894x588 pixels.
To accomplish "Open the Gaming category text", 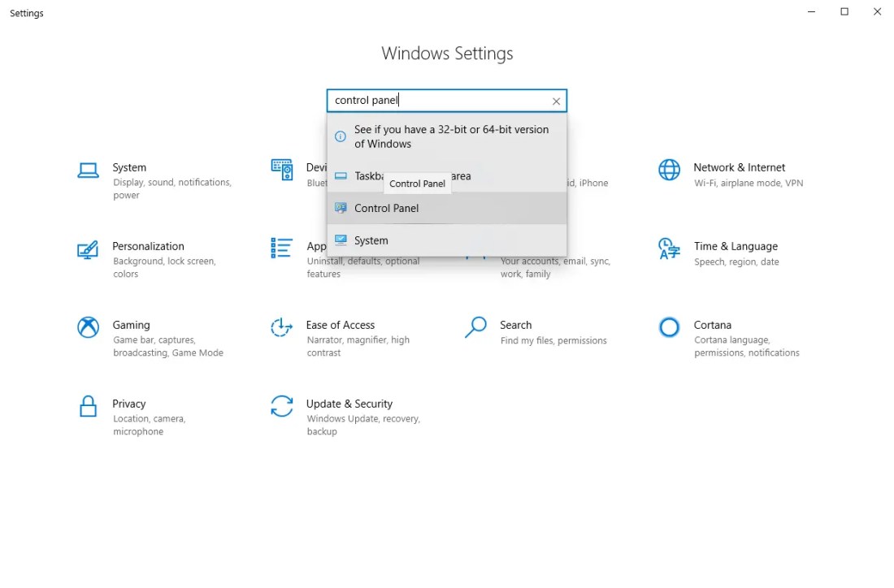I will coord(131,325).
